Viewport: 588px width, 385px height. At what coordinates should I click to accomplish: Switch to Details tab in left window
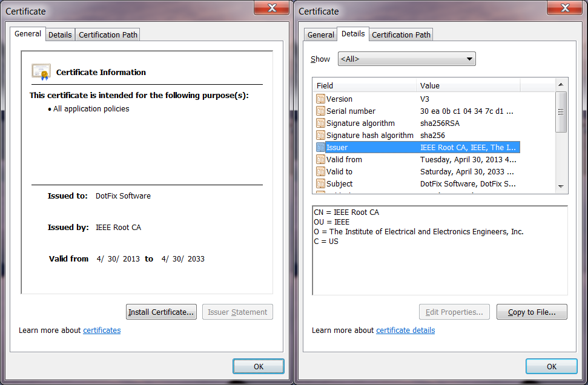tap(60, 35)
